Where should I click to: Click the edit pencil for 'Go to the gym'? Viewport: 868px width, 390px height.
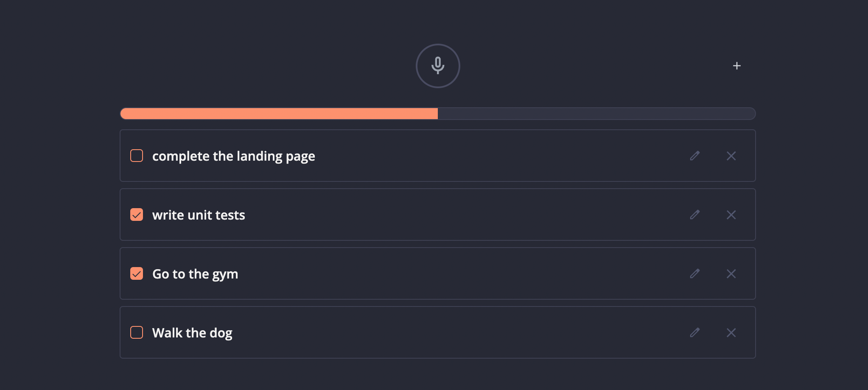tap(695, 274)
